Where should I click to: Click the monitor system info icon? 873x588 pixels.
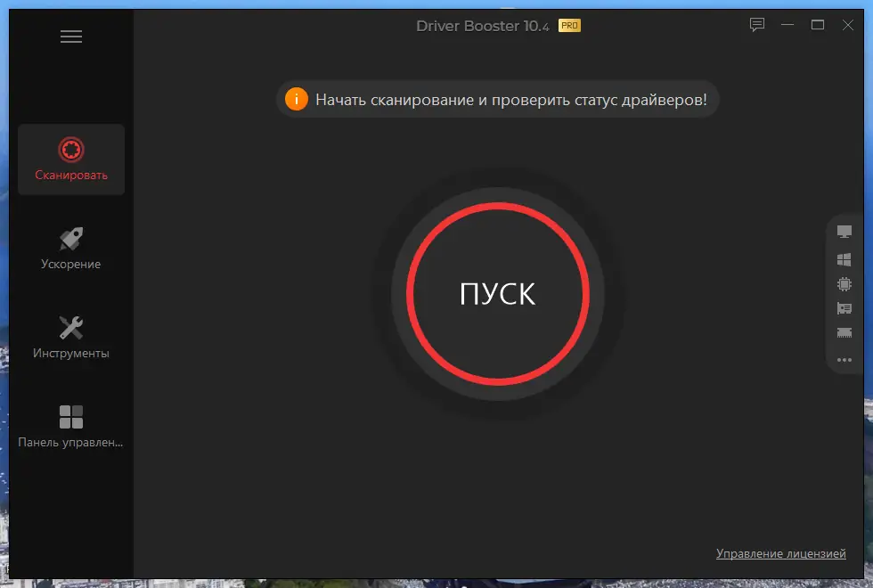(844, 232)
